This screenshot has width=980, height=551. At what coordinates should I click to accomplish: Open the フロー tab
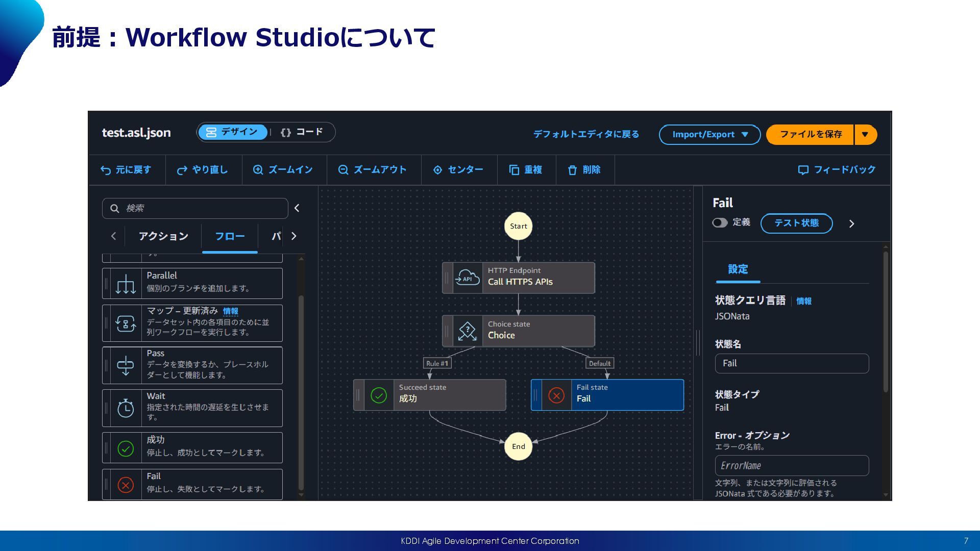point(230,236)
